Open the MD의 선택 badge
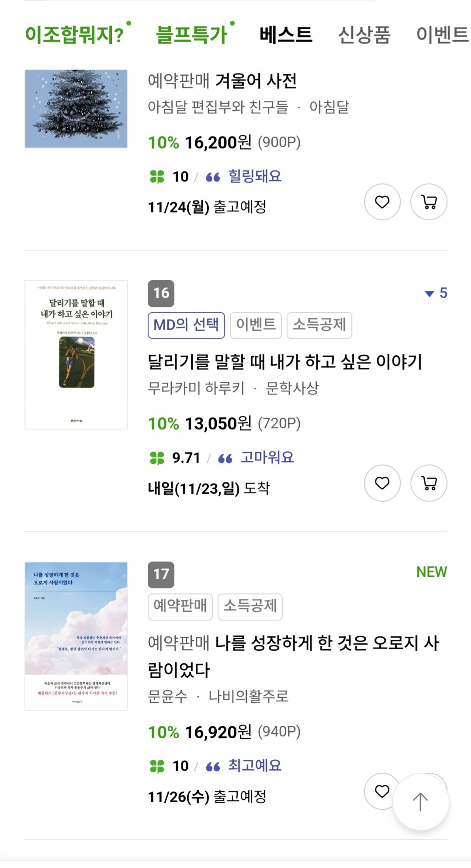 pyautogui.click(x=187, y=324)
